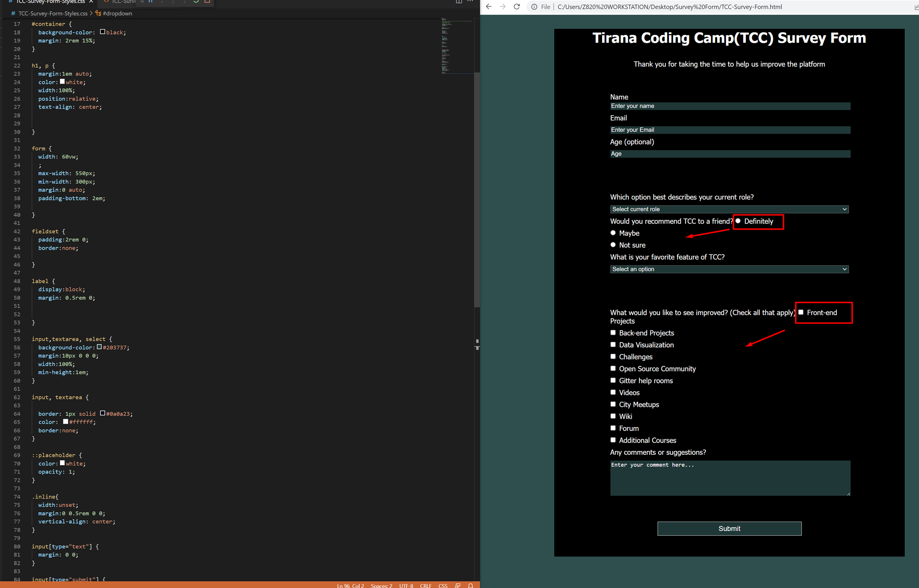Click the '#container {' line in editor
The width and height of the screenshot is (919, 588).
[x=52, y=24]
